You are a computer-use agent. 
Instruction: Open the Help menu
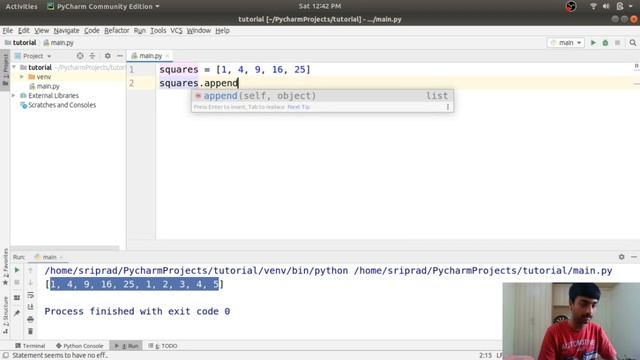coord(222,31)
